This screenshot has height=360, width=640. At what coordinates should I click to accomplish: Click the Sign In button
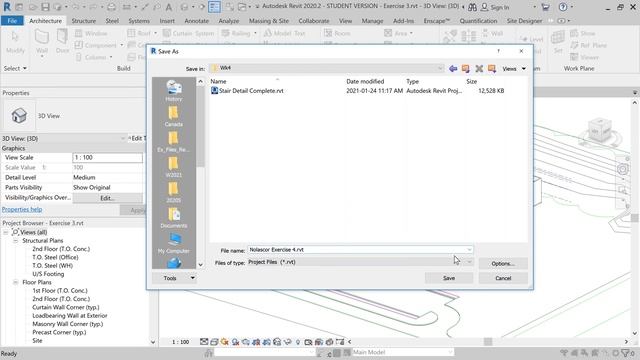[x=495, y=7]
